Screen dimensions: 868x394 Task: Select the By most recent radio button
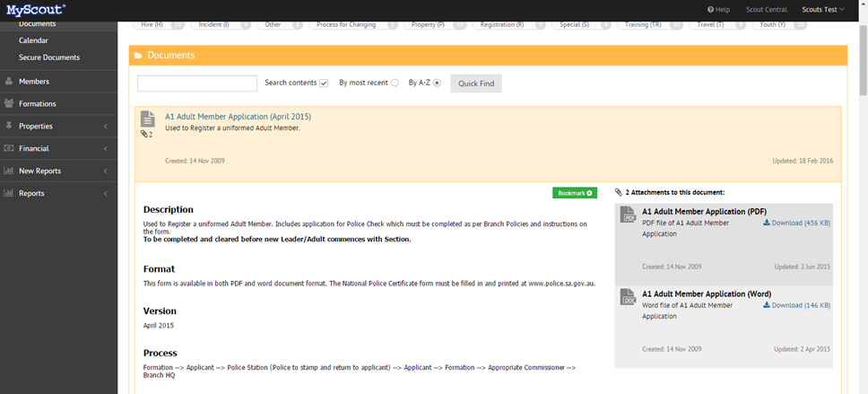[x=395, y=83]
